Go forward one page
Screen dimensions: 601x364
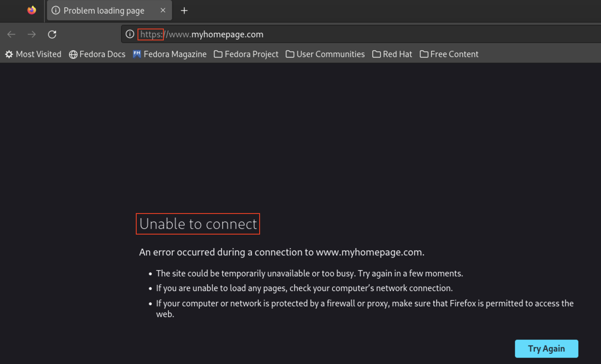click(x=32, y=34)
